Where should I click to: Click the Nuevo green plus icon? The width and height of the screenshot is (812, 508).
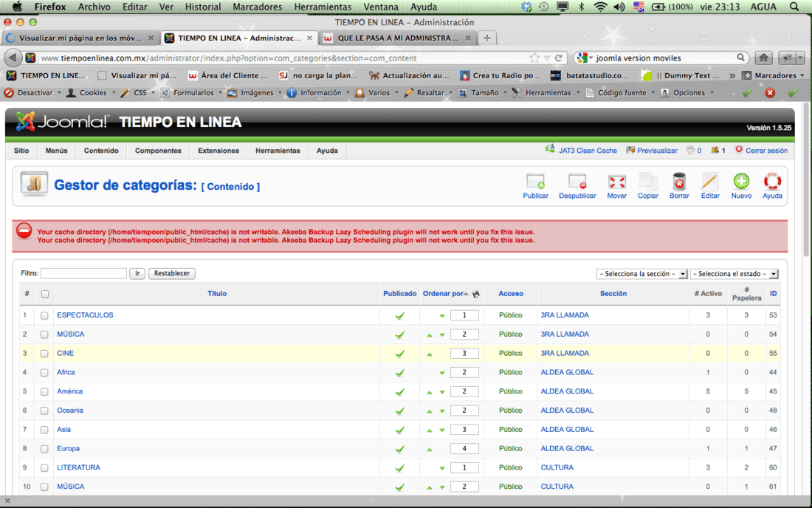[741, 181]
